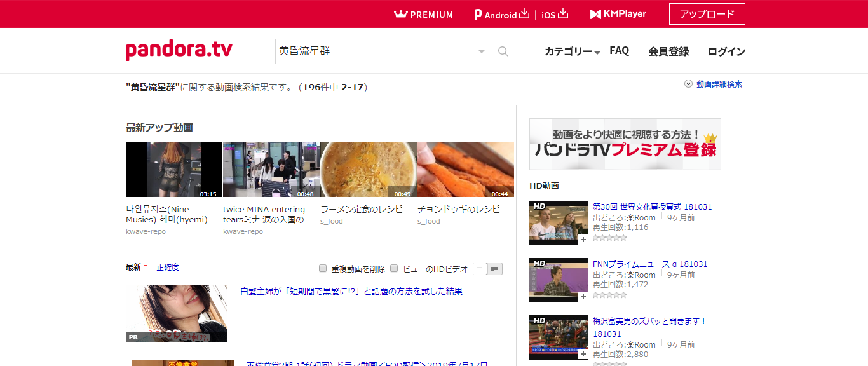Sort results by 最新
The height and width of the screenshot is (366, 868).
pyautogui.click(x=137, y=268)
